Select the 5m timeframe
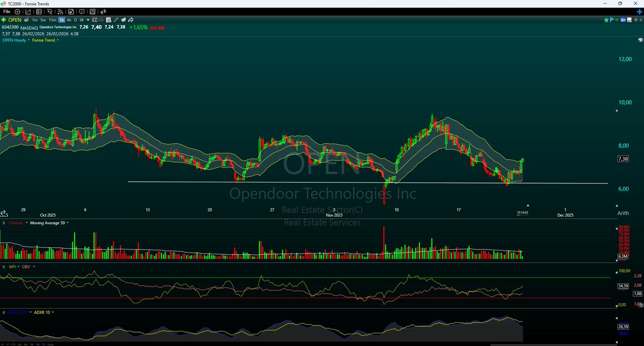The height and width of the screenshot is (346, 644). point(43,20)
